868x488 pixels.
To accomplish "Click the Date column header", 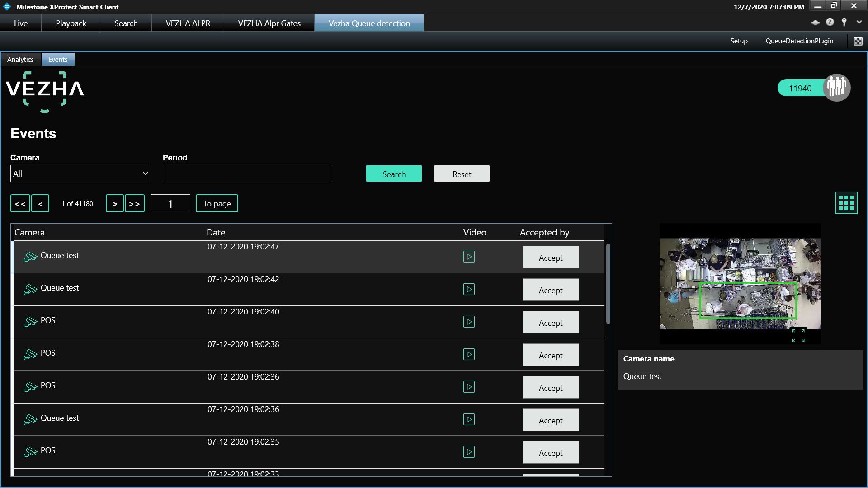I will 216,232.
